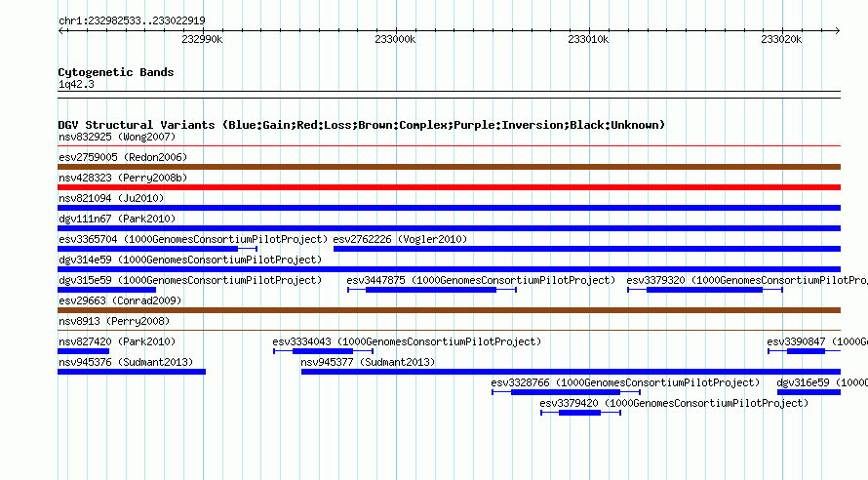868x480 pixels.
Task: Click the DGV Structural Variants track title
Action: coord(362,125)
